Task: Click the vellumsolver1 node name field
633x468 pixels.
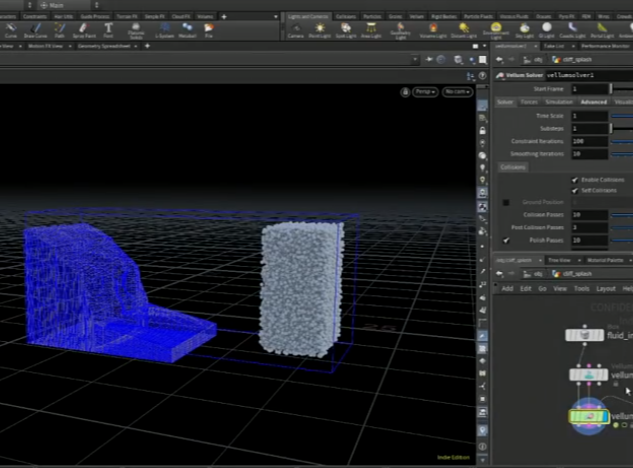Action: pyautogui.click(x=589, y=75)
